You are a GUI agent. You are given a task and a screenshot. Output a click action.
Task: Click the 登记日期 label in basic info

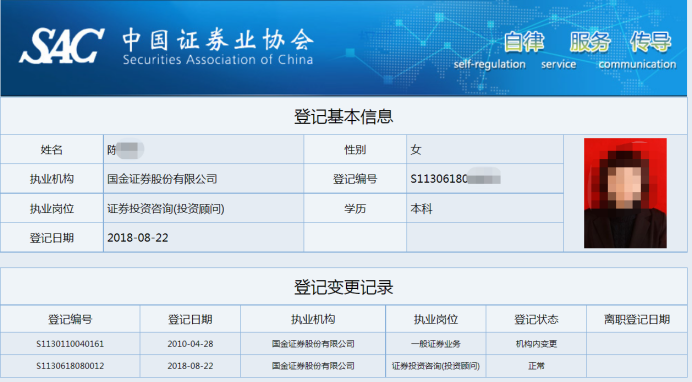[x=52, y=238]
